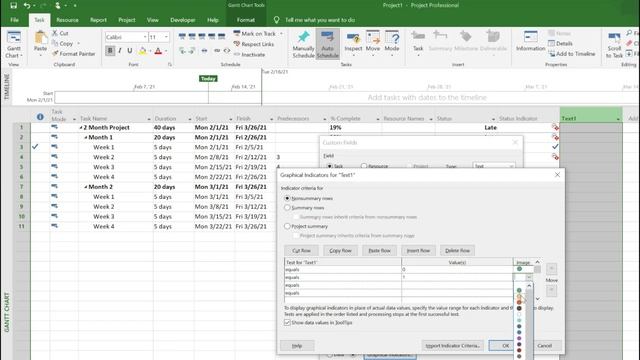Collapse the Month 1 summary task
The width and height of the screenshot is (640, 360).
(x=86, y=138)
